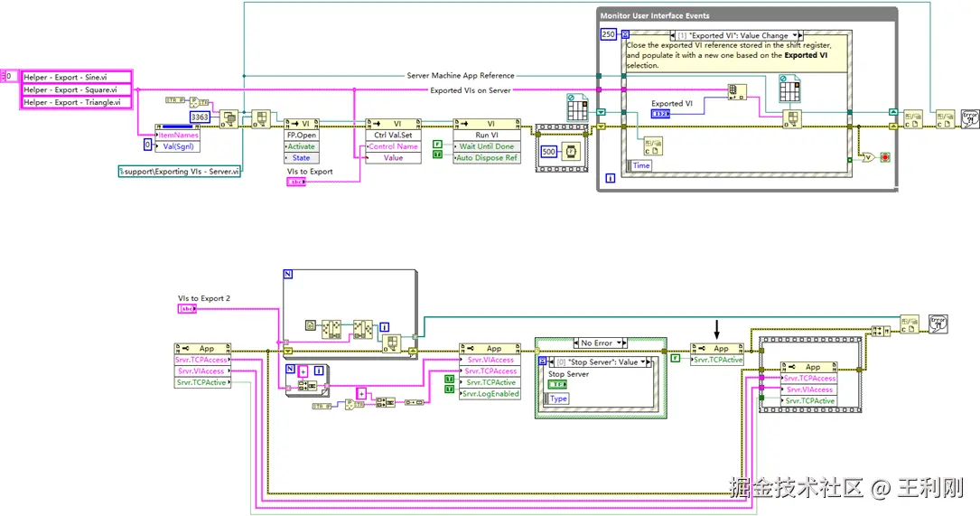Select the Open VI Reference node before FP.Open

pyautogui.click(x=261, y=119)
